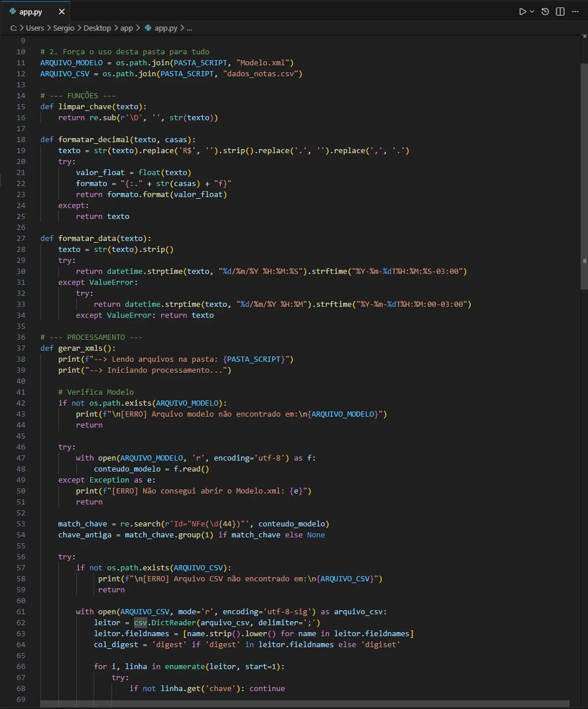
Task: Open the history/timeline icon in editor toolbar
Action: click(x=545, y=12)
